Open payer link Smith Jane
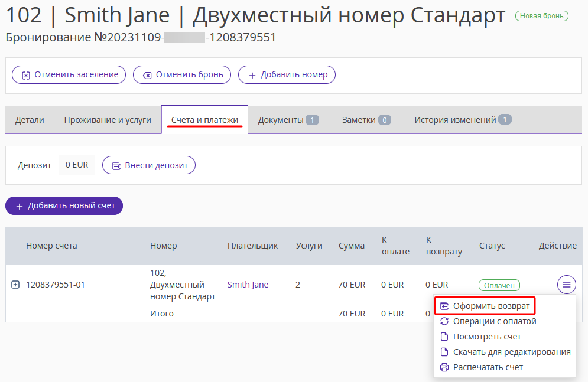Image resolution: width=588 pixels, height=382 pixels. [x=248, y=285]
